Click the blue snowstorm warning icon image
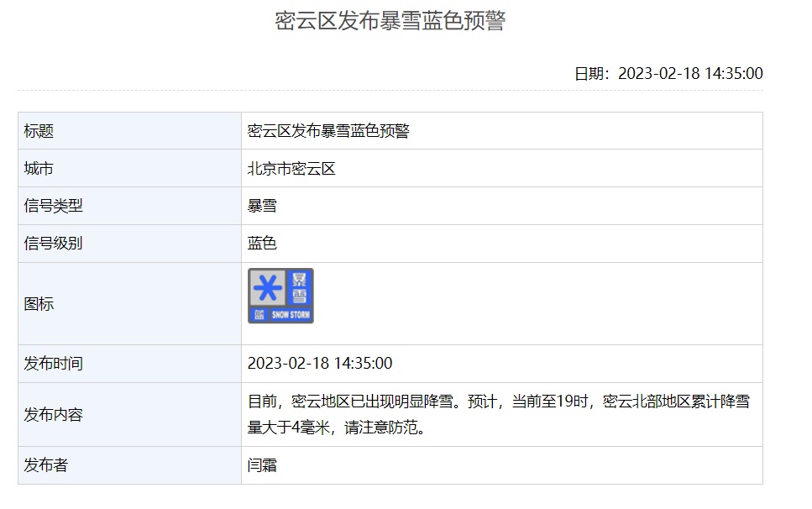 pos(280,296)
